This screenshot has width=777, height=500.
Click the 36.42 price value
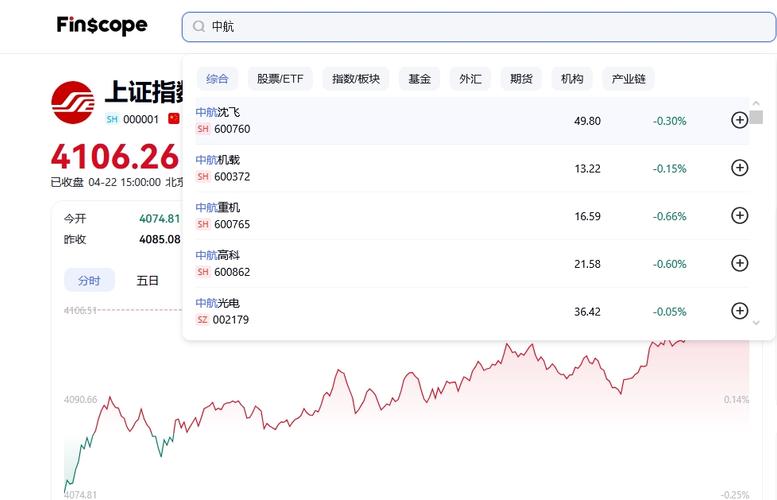coord(587,312)
